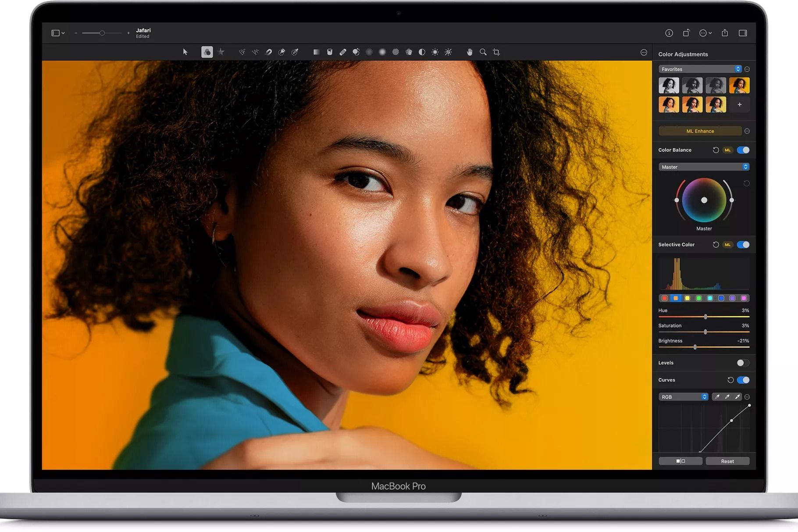This screenshot has height=532, width=798.
Task: Select the Arrange (arrow) tool
Action: coord(185,52)
